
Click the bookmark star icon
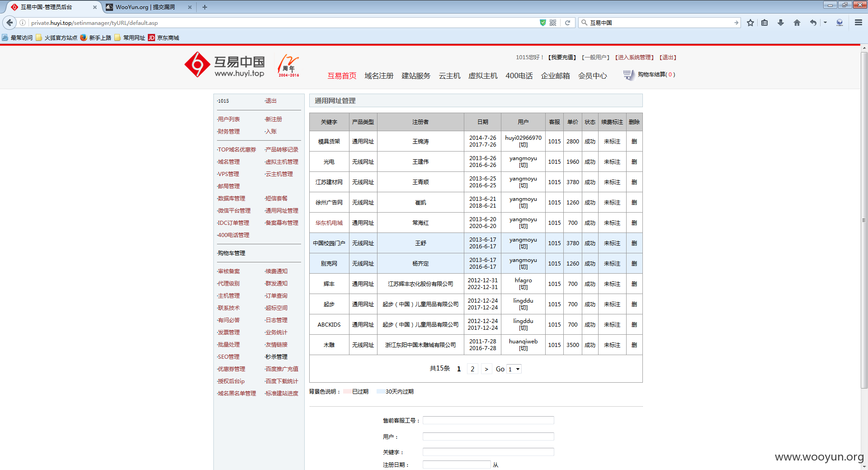point(750,23)
